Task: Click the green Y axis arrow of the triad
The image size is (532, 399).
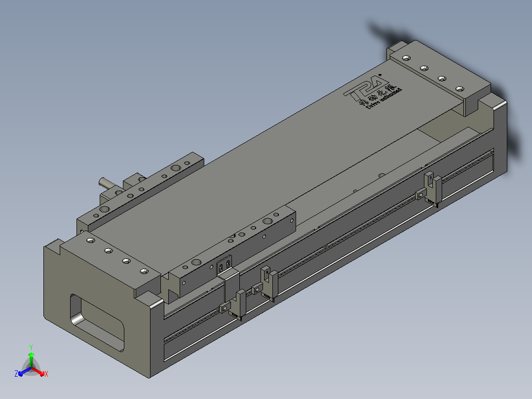Action: 31,359
